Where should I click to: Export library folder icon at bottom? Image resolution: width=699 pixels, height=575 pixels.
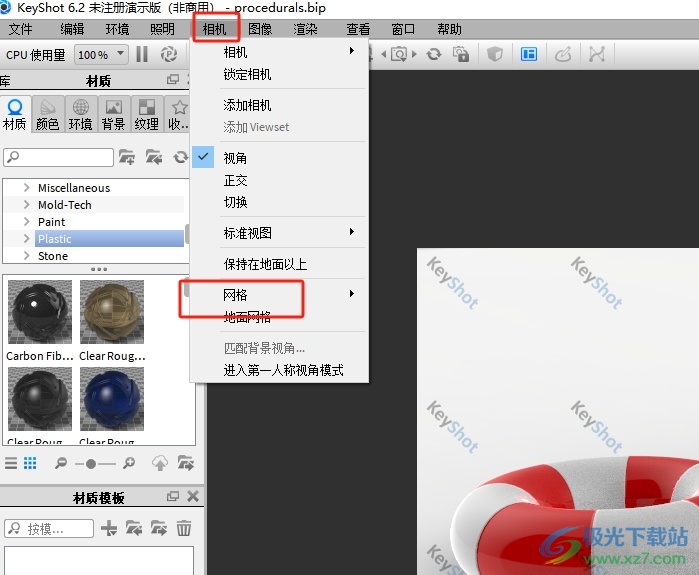(185, 464)
